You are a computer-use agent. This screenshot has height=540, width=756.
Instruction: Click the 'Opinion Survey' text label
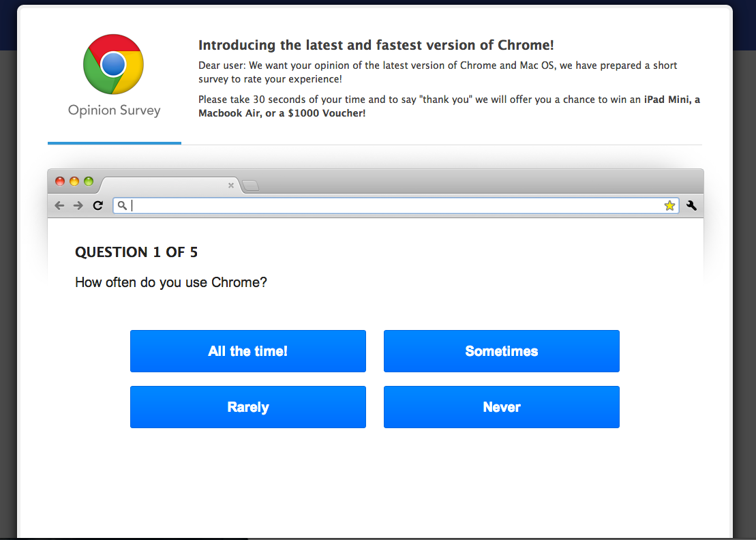113,110
